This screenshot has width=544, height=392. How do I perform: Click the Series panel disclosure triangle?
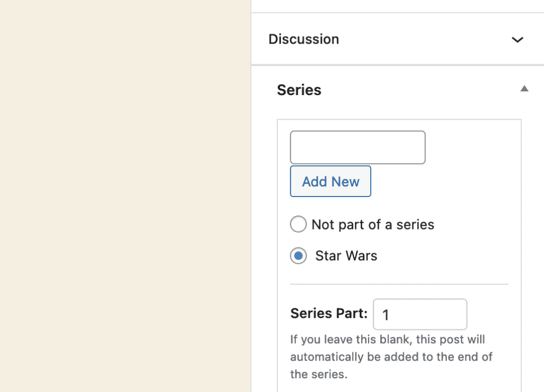click(x=524, y=89)
